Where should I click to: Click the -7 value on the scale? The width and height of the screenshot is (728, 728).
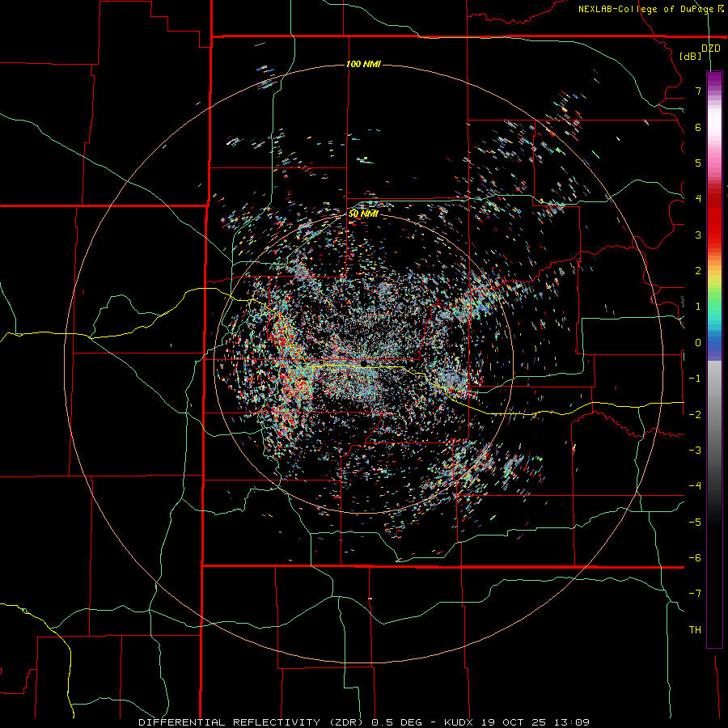click(x=695, y=594)
